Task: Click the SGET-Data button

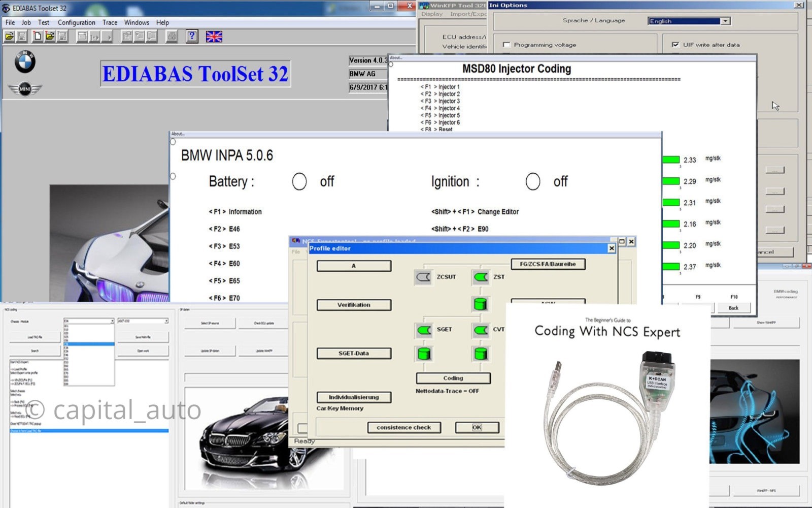Action: (x=354, y=354)
